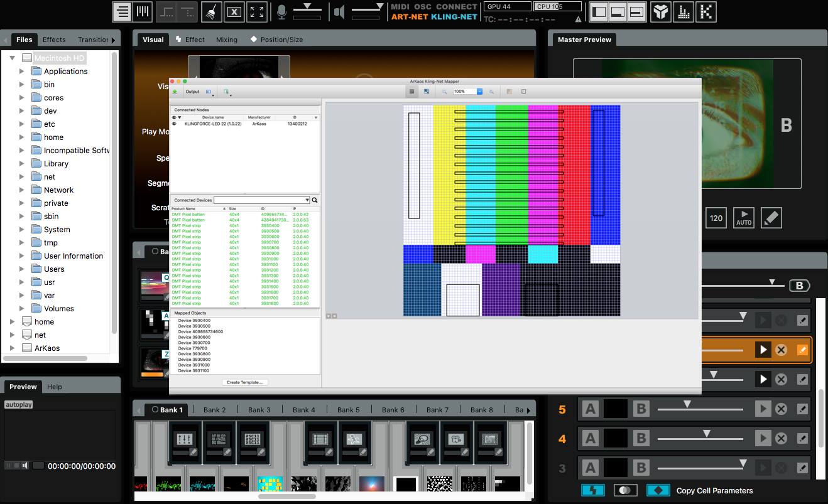828x504 pixels.
Task: Click the KLING-NET label in top bar
Action: (x=454, y=17)
